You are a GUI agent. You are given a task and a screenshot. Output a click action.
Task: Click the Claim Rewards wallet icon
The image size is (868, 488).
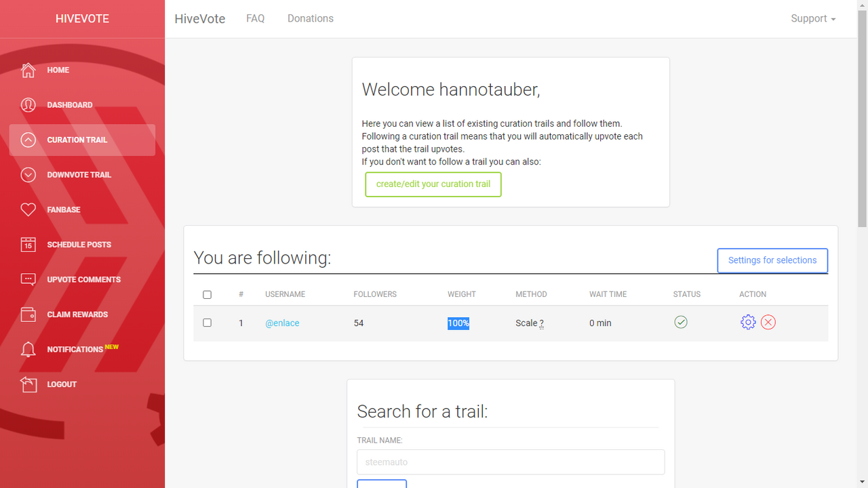[28, 314]
